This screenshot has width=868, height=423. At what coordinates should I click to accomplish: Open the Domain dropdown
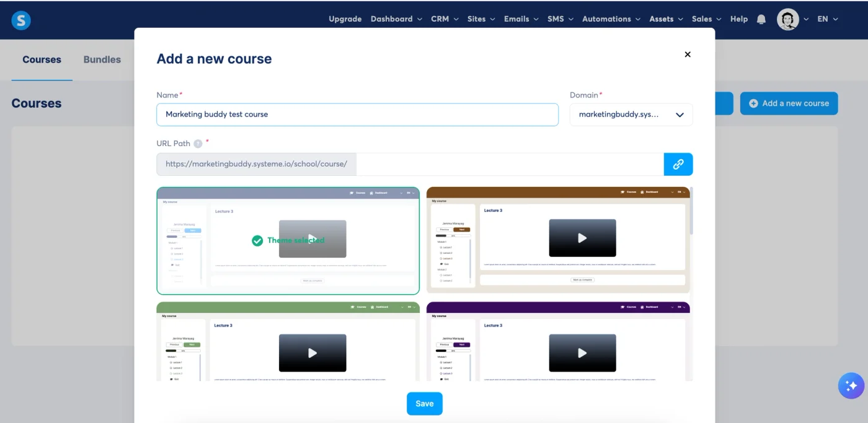pos(630,115)
